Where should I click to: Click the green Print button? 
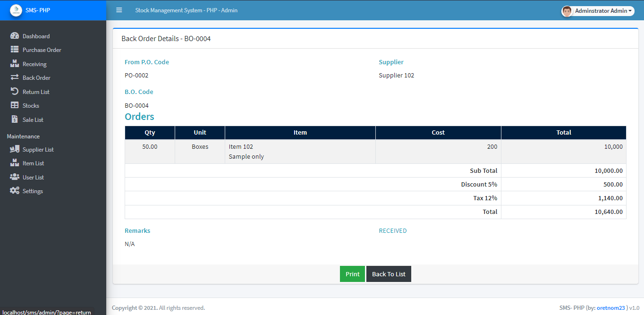tap(352, 274)
